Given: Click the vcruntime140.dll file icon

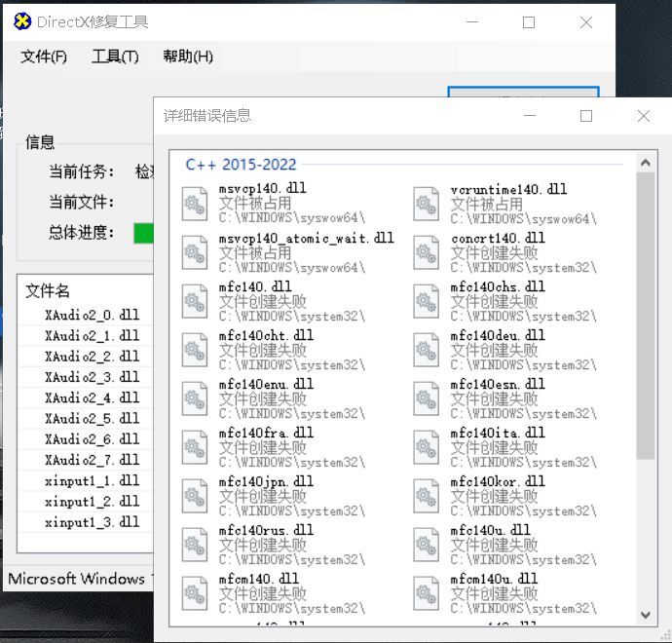Looking at the screenshot, I should click(x=426, y=204).
